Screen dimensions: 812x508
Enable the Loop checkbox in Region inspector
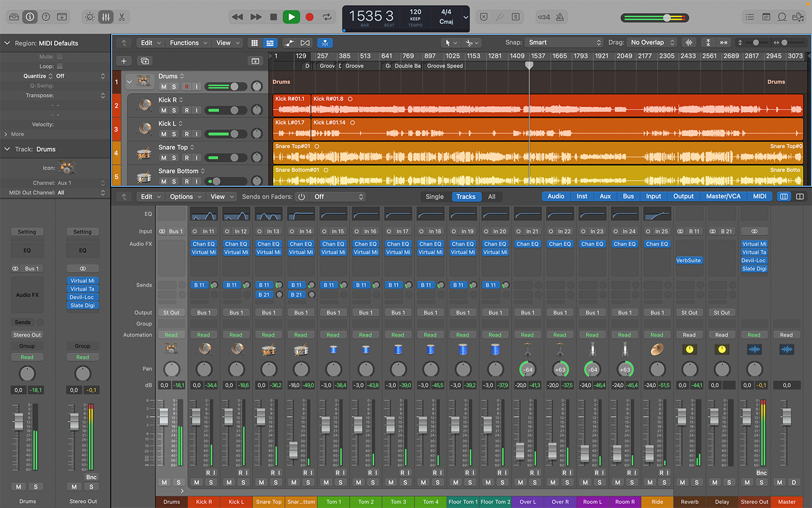pos(60,66)
